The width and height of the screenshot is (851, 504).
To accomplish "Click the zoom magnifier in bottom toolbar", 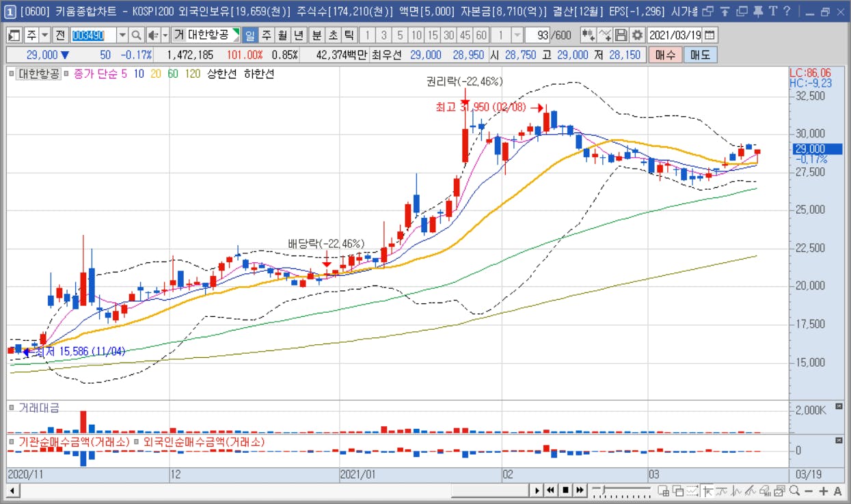I will [x=794, y=490].
